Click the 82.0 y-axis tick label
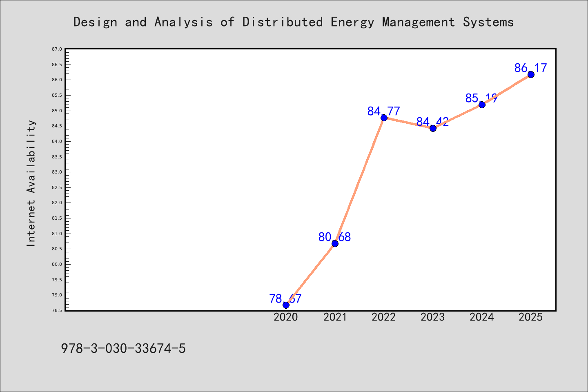The width and height of the screenshot is (588, 392). [57, 203]
